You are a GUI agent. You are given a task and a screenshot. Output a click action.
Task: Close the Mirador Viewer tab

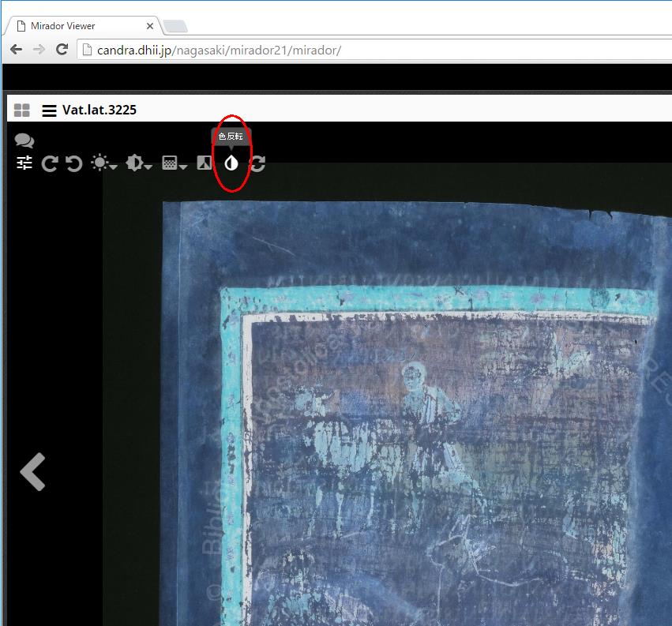(x=150, y=26)
